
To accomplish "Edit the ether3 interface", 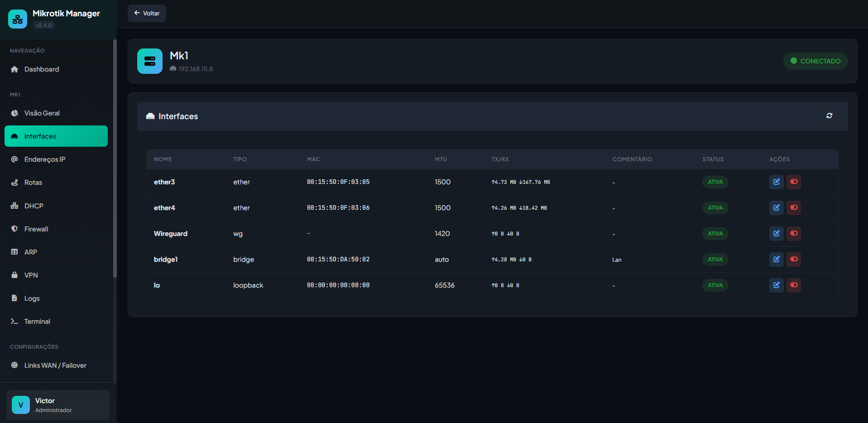I will [x=776, y=182].
